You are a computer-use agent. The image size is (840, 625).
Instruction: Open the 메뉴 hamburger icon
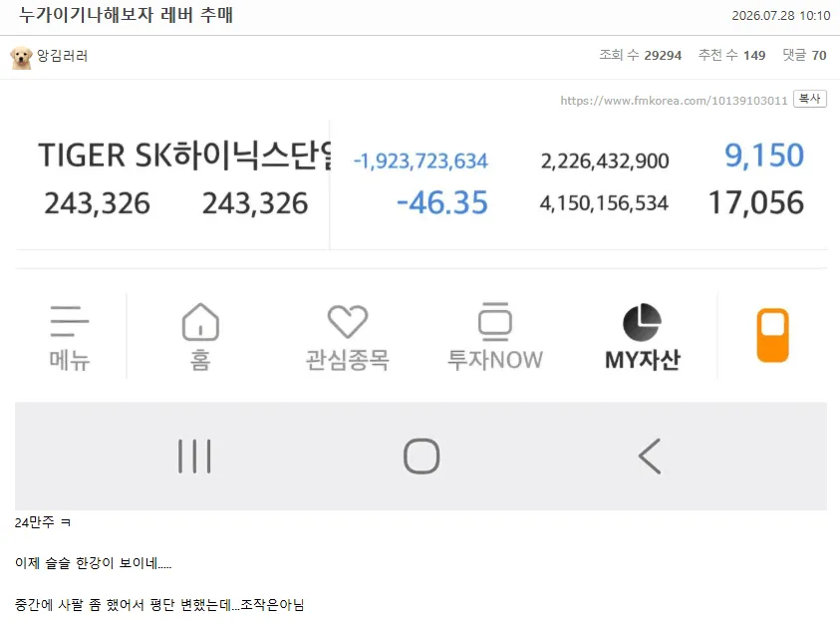tap(69, 321)
